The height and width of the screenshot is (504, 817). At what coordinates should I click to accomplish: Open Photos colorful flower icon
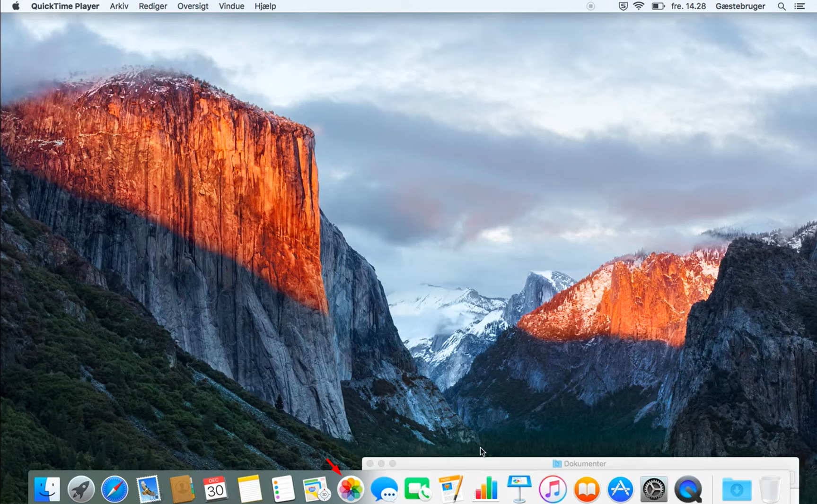(351, 489)
